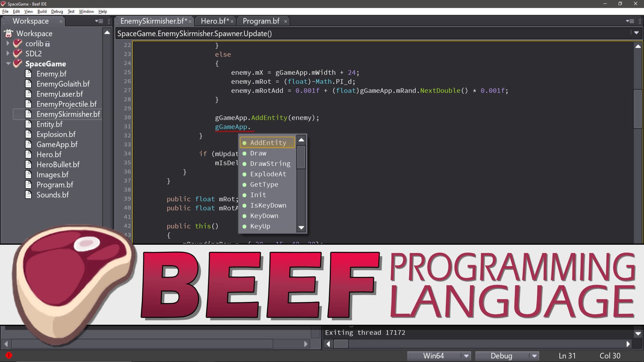Open EnemyGoliath.bf source file

pos(63,83)
